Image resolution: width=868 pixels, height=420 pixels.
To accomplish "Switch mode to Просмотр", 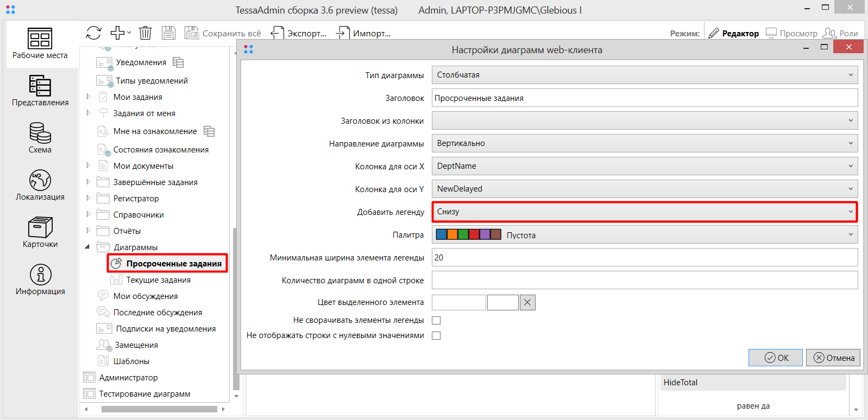I will 792,34.
